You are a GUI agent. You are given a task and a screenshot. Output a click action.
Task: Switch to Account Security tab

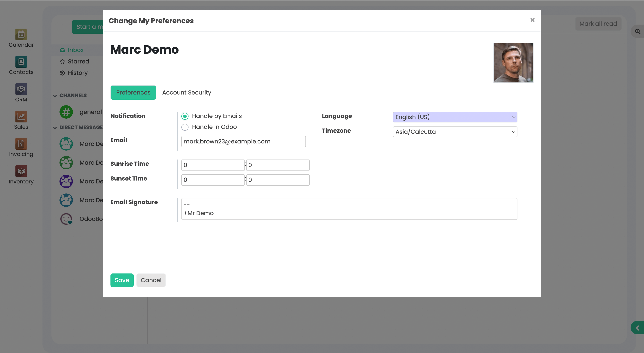[186, 92]
